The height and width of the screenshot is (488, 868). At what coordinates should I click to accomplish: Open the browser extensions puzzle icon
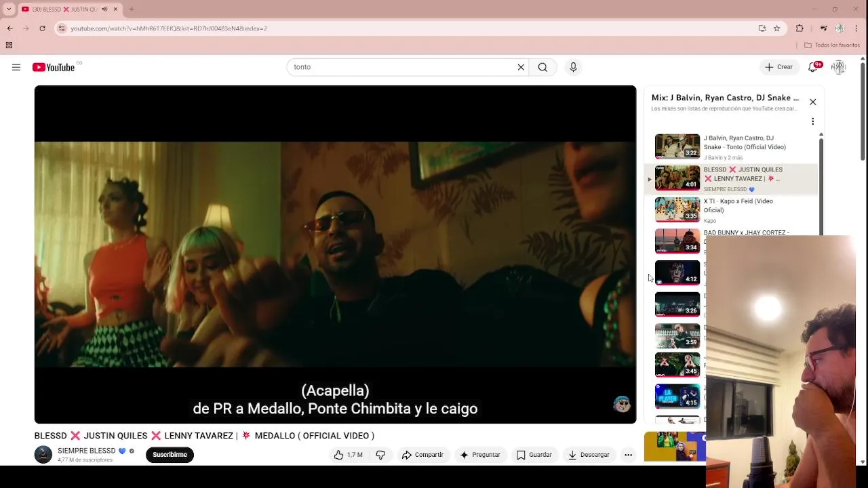800,28
